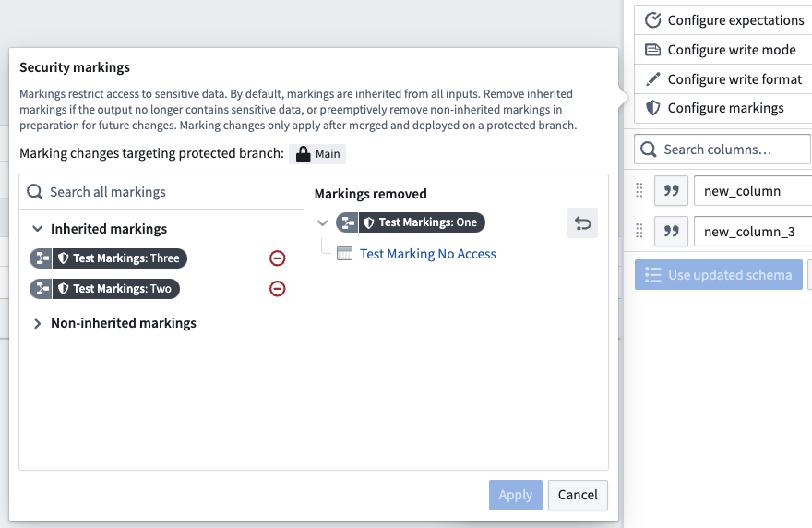Click the Markings removed heading
The image size is (812, 528).
(x=371, y=194)
